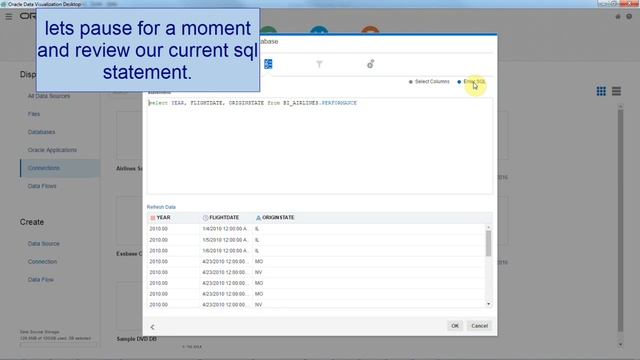Viewport: 640px width, 360px height.
Task: Open Oracle Applications in the sidebar
Action: point(52,150)
